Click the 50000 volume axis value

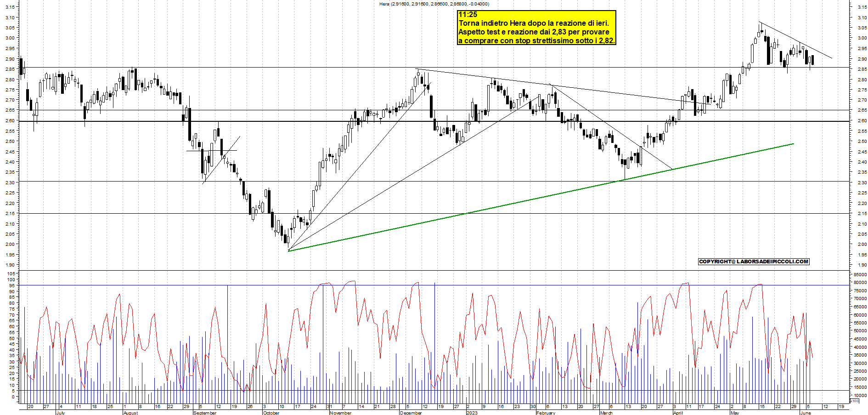[860, 331]
